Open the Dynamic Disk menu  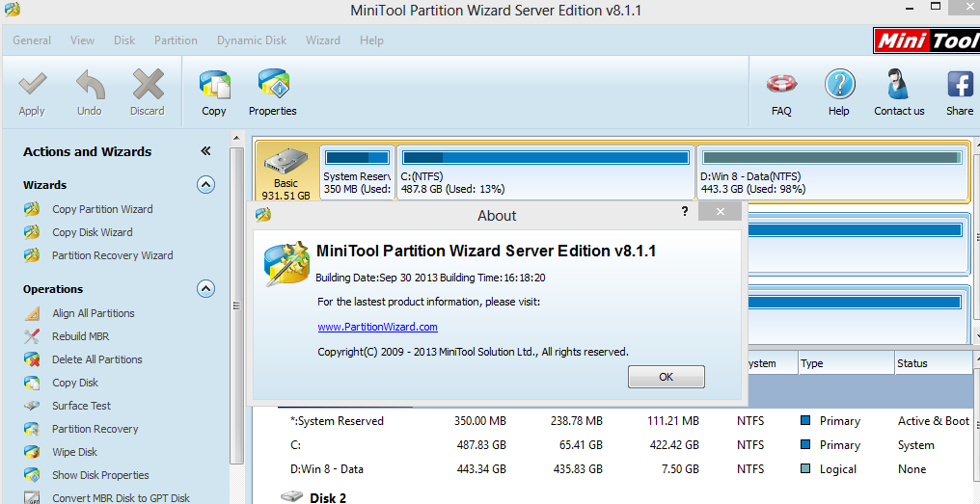(252, 40)
